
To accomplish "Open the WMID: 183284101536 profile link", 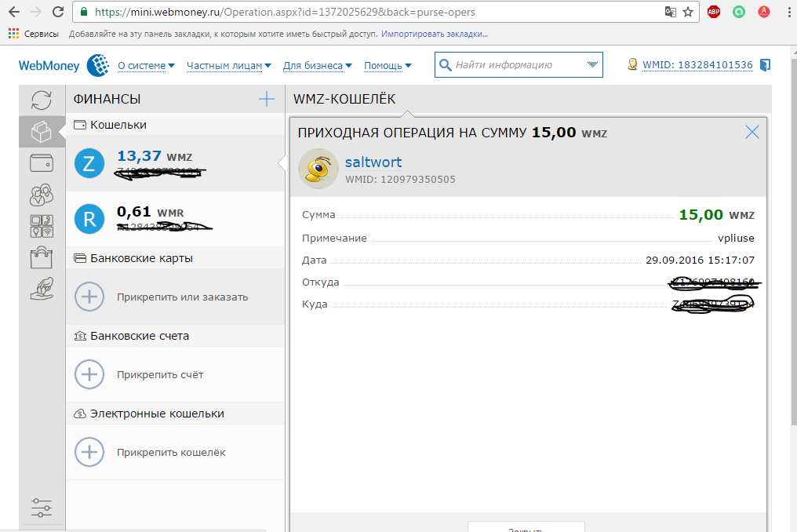I will (697, 65).
